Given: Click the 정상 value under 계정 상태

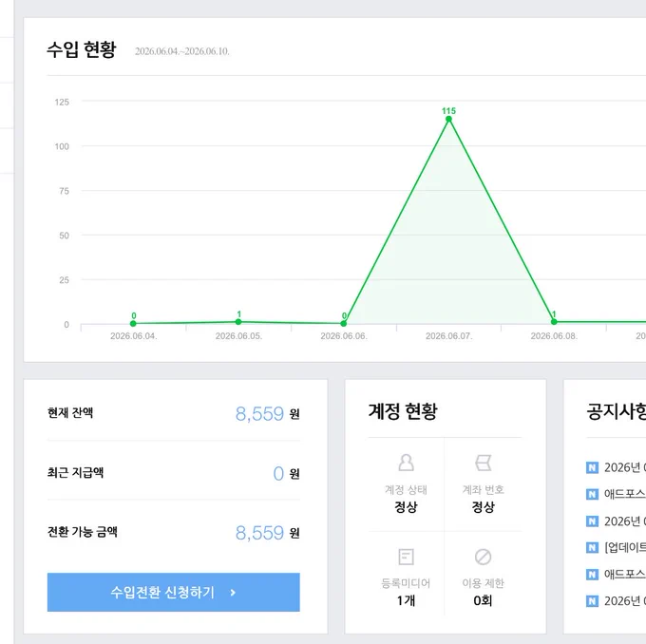Looking at the screenshot, I should (406, 507).
